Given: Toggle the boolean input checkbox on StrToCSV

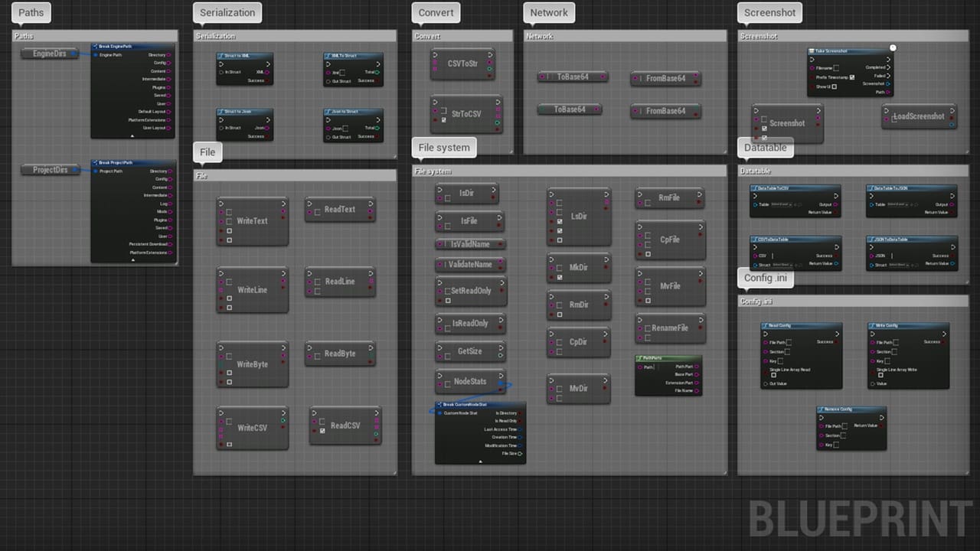Looking at the screenshot, I should tap(443, 120).
